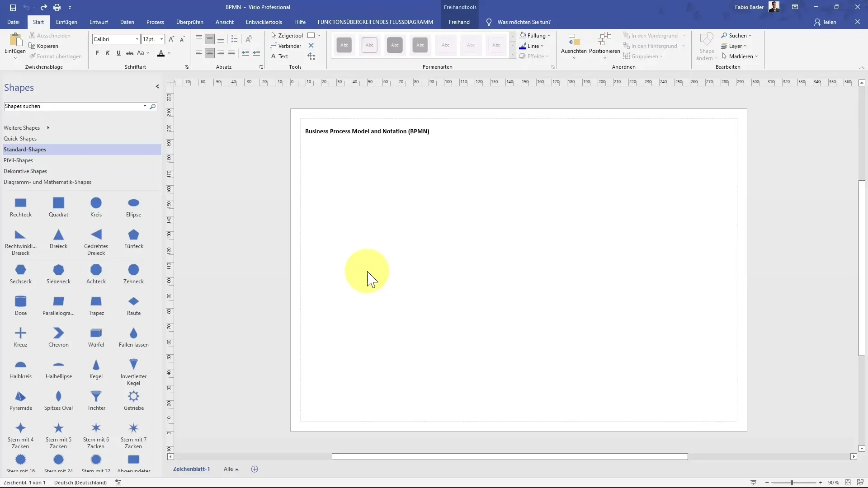Image resolution: width=868 pixels, height=488 pixels.
Task: Toggle right text alignment
Action: point(221,53)
